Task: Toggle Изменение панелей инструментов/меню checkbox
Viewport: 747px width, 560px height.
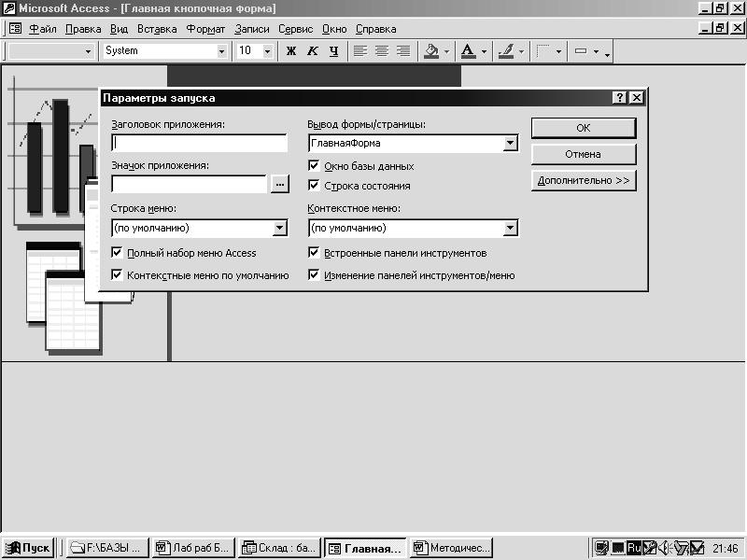Action: coord(314,274)
